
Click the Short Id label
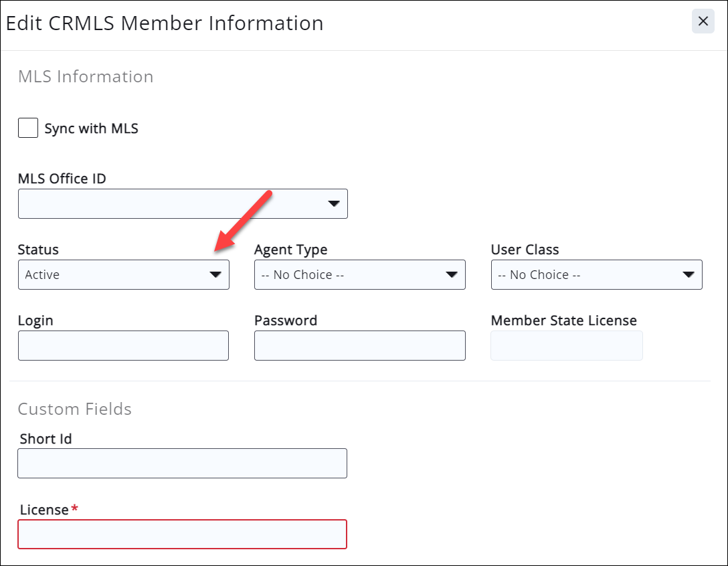click(x=45, y=439)
